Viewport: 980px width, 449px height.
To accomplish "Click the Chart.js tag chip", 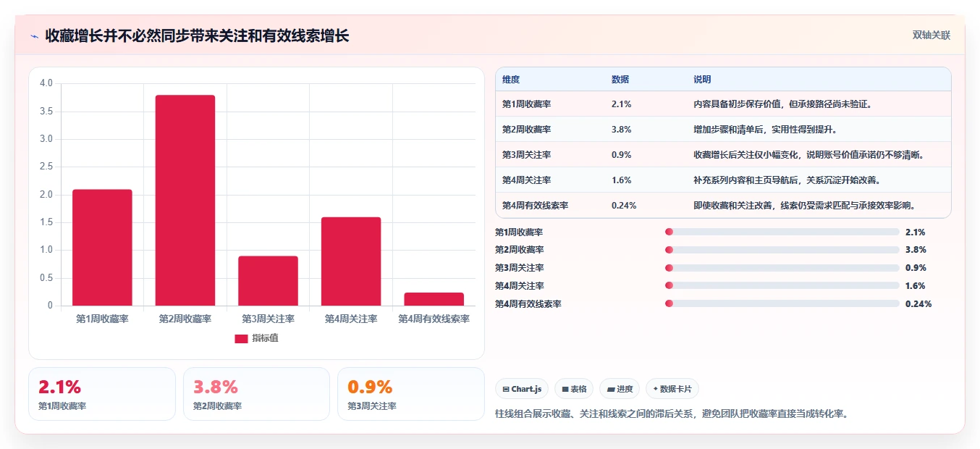I will 523,389.
